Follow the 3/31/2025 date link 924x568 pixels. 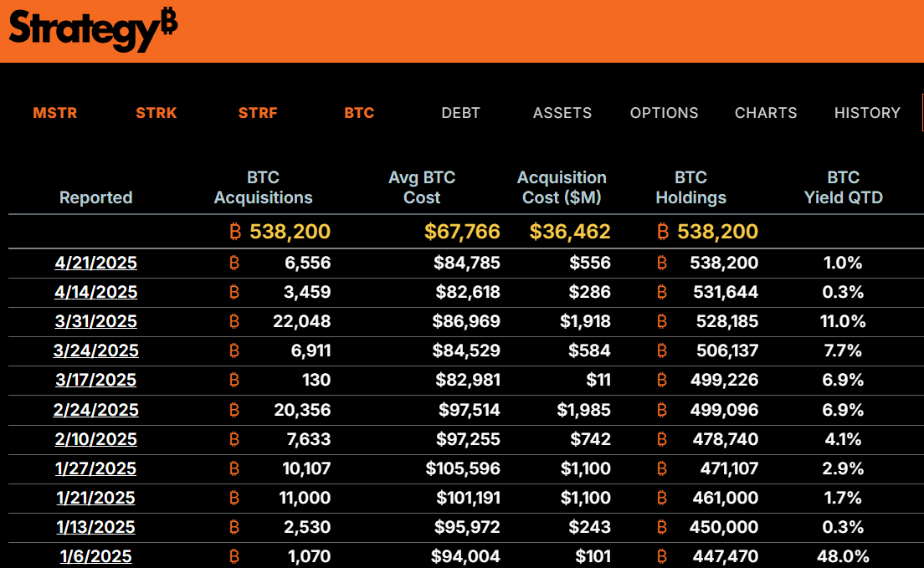coord(96,322)
